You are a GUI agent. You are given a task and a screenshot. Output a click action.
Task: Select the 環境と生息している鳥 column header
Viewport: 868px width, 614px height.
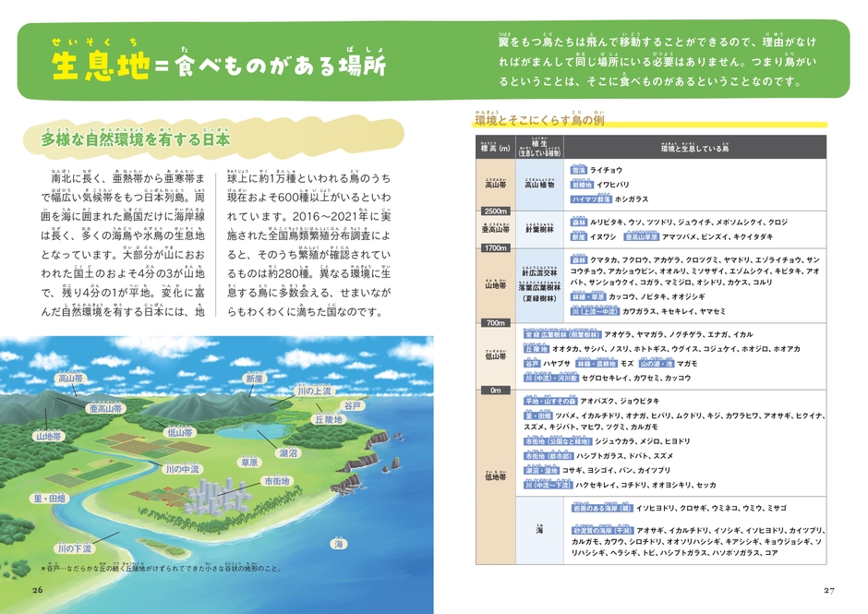(x=694, y=148)
